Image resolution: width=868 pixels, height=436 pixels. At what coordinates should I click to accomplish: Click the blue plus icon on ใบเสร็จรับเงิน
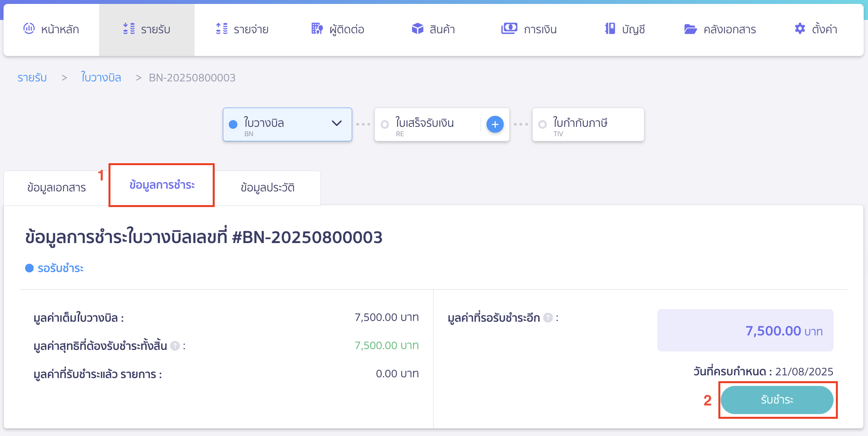coord(495,124)
